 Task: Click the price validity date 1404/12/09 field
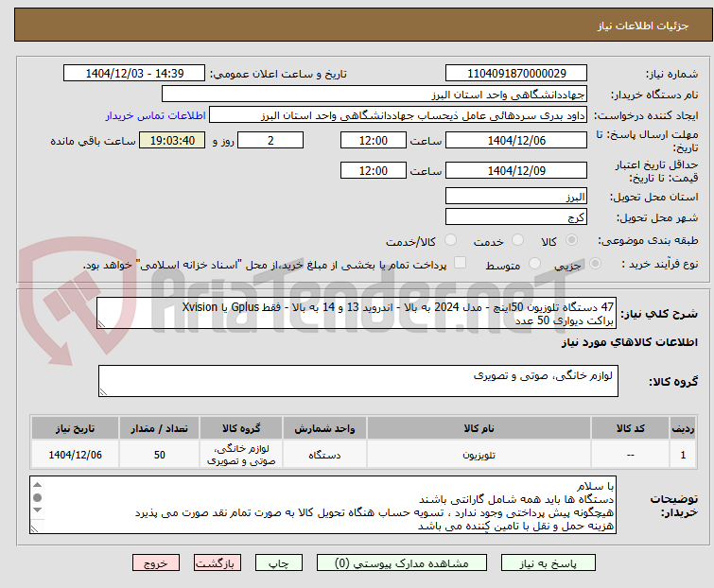coord(516,170)
